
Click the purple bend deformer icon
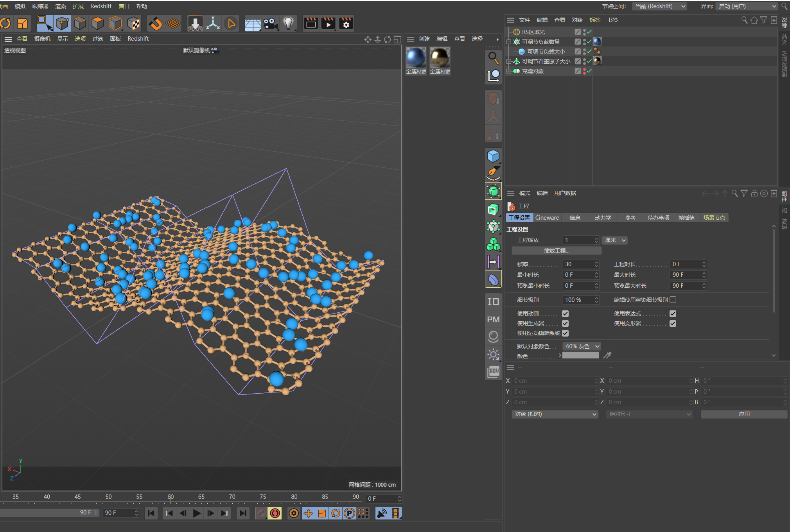click(x=493, y=279)
